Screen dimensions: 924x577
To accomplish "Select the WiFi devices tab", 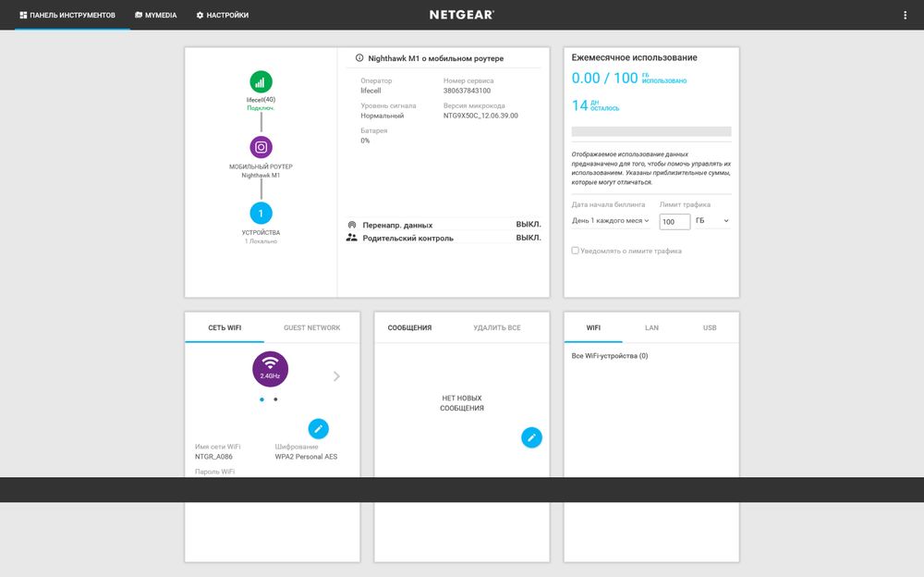I will pyautogui.click(x=593, y=328).
